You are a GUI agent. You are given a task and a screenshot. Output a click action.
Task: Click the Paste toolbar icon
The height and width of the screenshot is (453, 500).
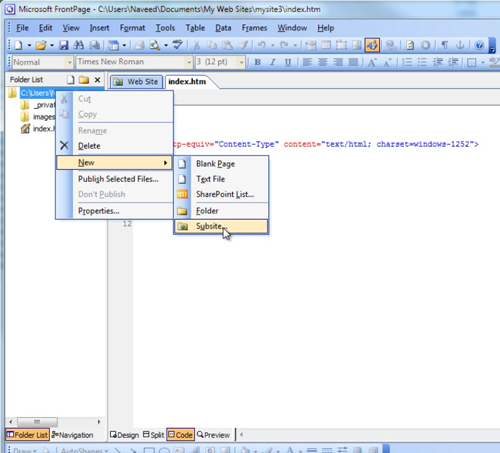[227, 45]
